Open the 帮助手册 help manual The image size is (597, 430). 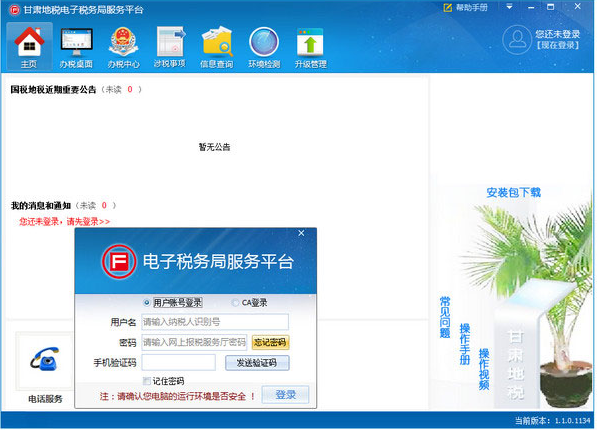[466, 8]
